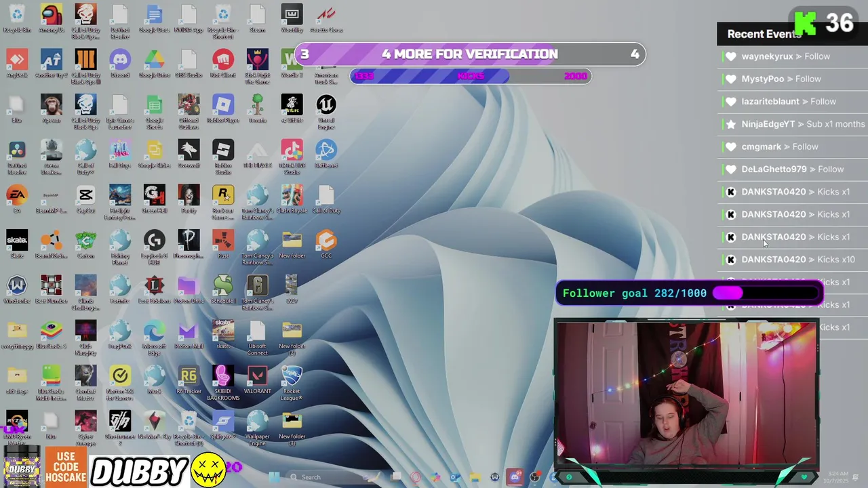Open the Clash Royale desktop icon
868x488 pixels.
(292, 199)
